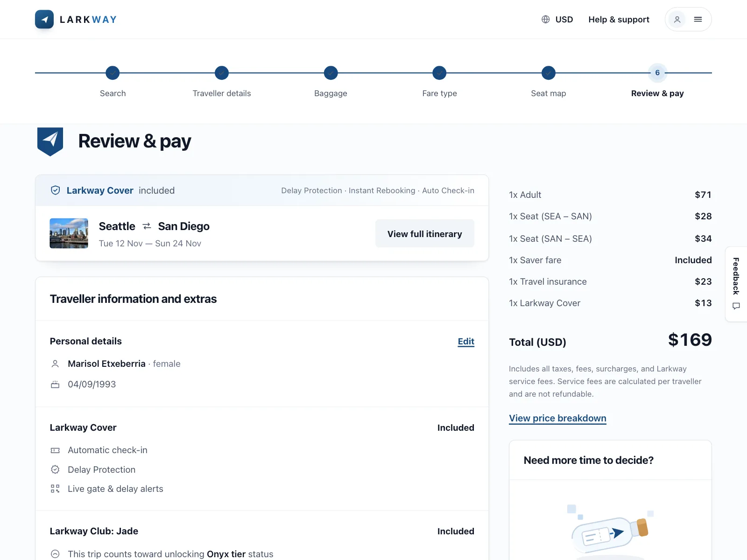Click the speech bubble icon on Feedback tab
This screenshot has height=560, width=747.
point(736,306)
